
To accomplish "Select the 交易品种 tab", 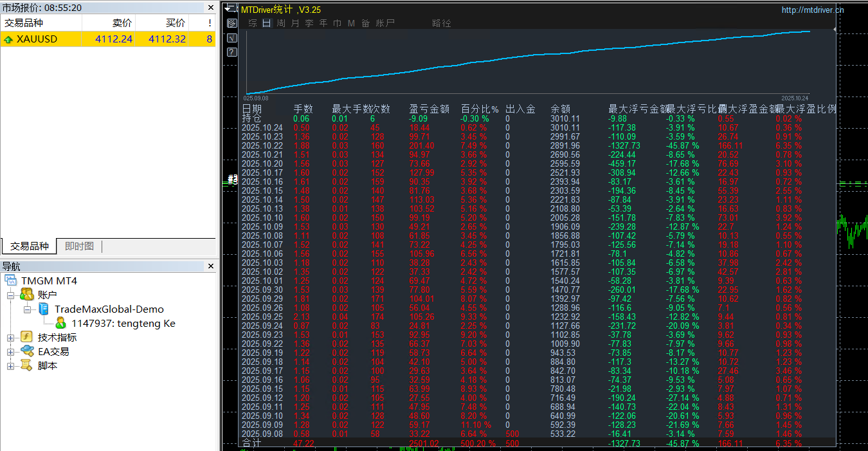I will pyautogui.click(x=30, y=245).
